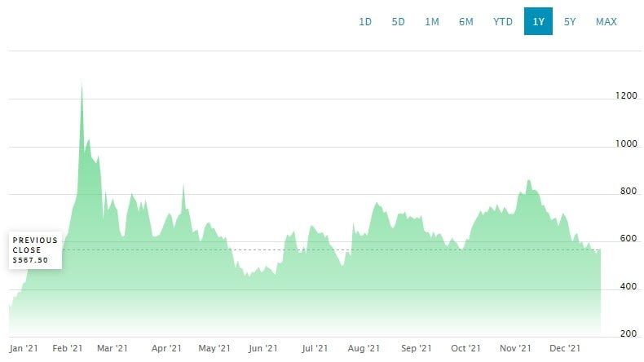The width and height of the screenshot is (644, 362).
Task: Click the 1200 price axis label
Action: pyautogui.click(x=626, y=96)
